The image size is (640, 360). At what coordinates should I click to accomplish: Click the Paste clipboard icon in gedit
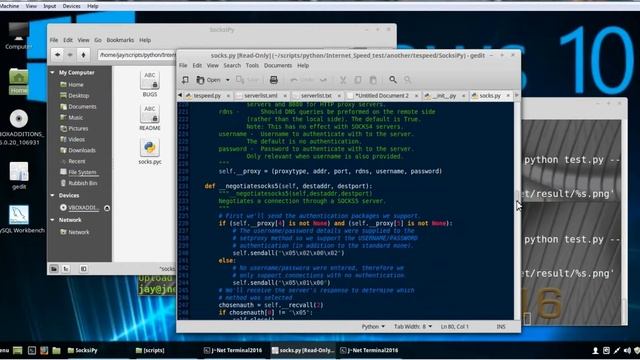pos(373,80)
